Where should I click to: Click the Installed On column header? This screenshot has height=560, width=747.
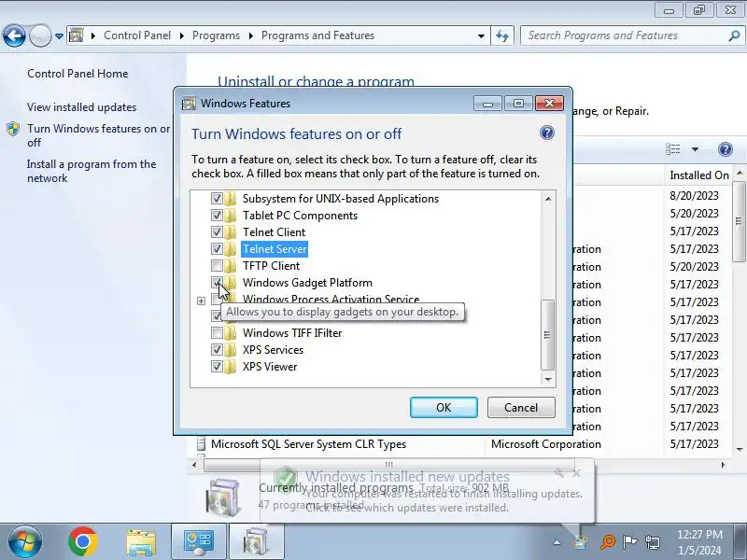698,175
